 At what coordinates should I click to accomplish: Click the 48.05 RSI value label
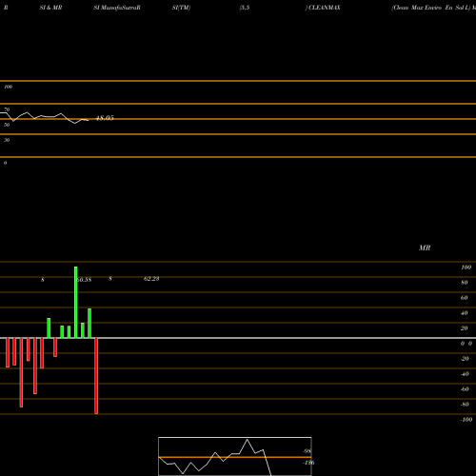[105, 118]
